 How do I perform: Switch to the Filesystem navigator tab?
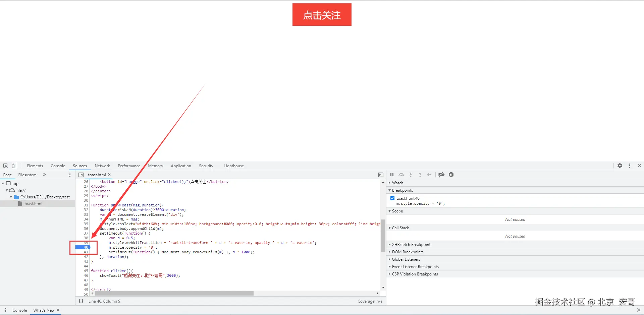tap(27, 175)
